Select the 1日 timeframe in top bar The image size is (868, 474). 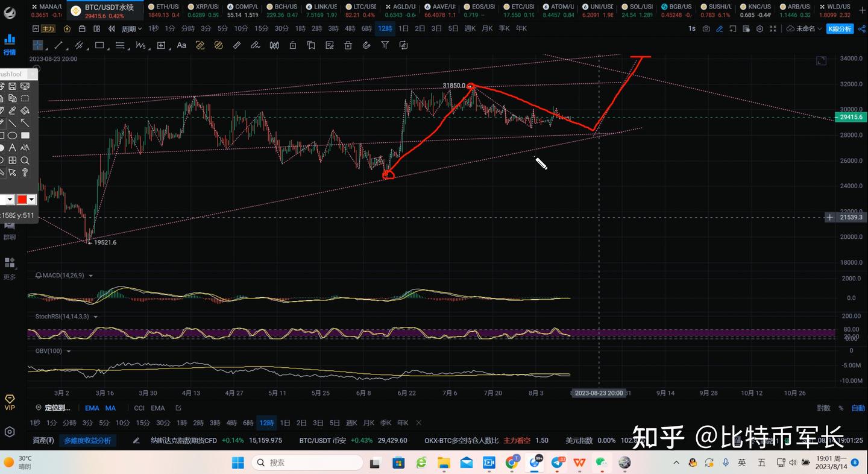pyautogui.click(x=403, y=28)
